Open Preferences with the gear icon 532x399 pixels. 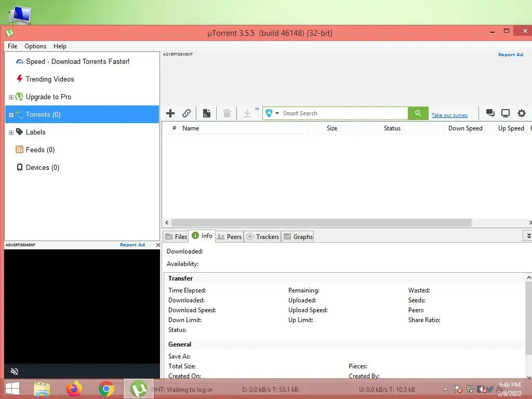pos(522,113)
